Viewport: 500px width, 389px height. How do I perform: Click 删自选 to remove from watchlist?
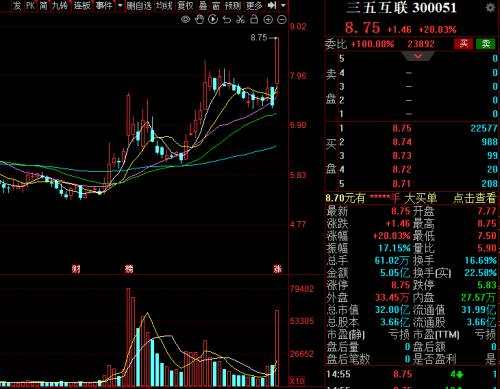[x=139, y=5]
